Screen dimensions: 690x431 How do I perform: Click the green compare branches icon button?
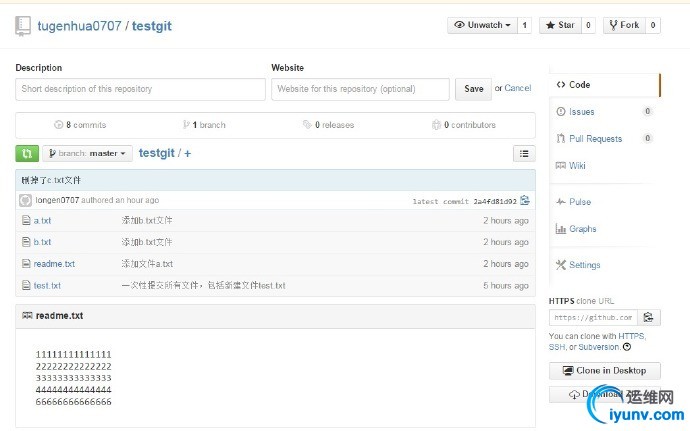(x=27, y=153)
